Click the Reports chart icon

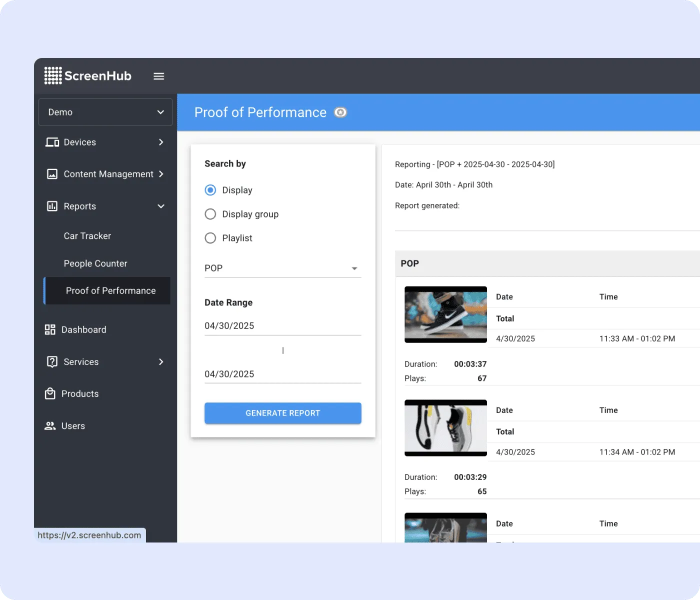[x=52, y=206]
